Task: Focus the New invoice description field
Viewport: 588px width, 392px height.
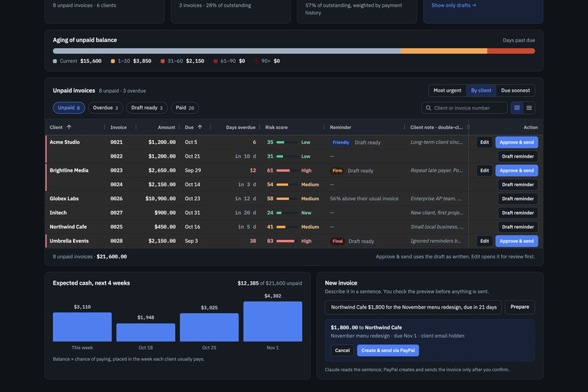Action: [413, 307]
